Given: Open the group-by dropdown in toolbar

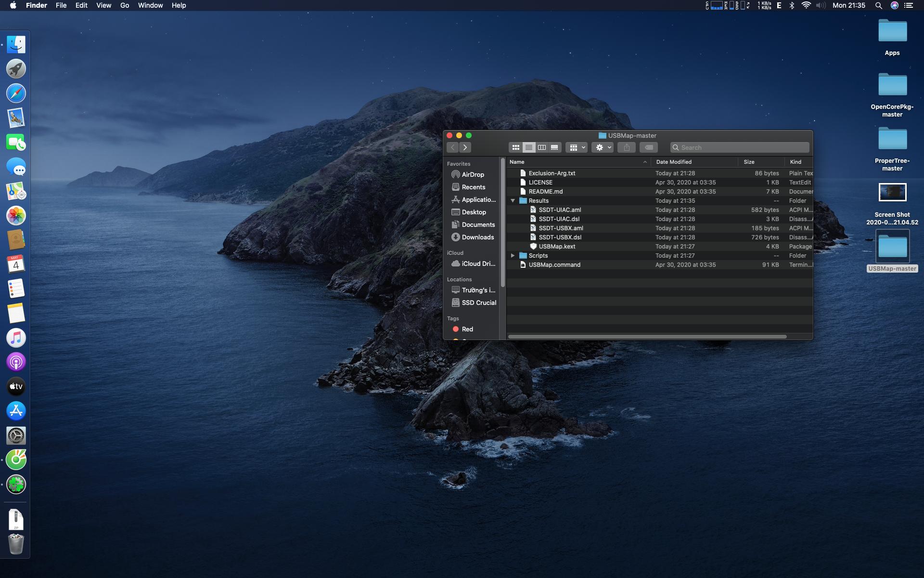Looking at the screenshot, I should pos(577,147).
